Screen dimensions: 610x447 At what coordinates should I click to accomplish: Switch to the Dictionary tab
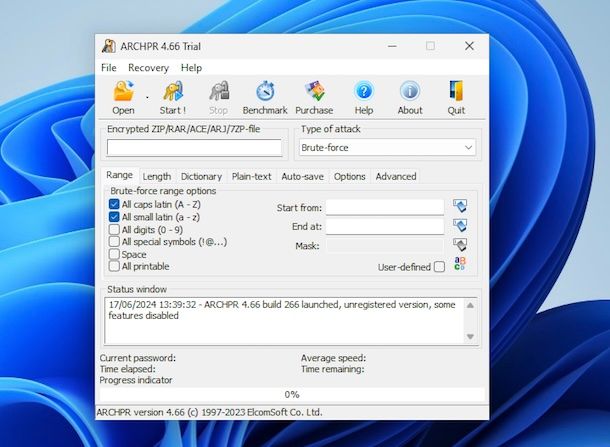[201, 177]
